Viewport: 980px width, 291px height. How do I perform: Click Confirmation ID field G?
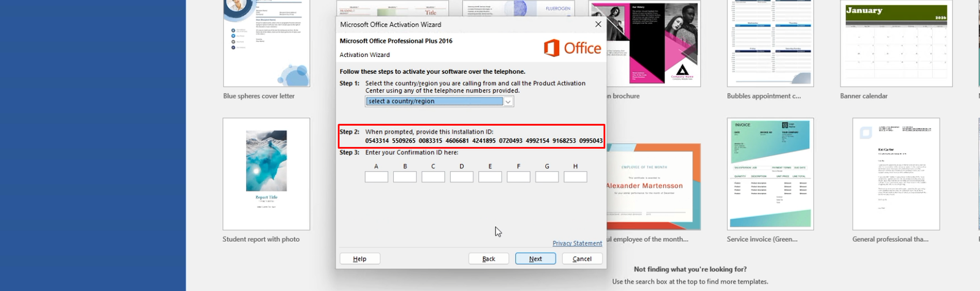pos(547,177)
